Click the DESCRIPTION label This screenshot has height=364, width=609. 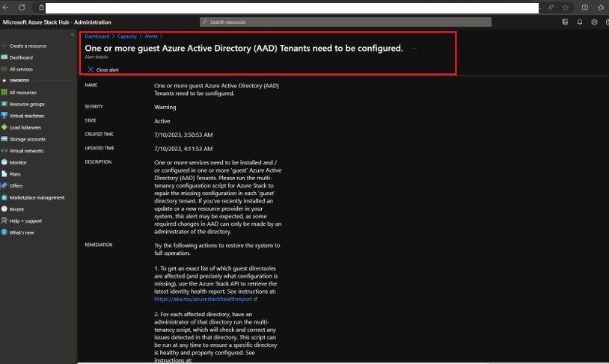click(98, 162)
